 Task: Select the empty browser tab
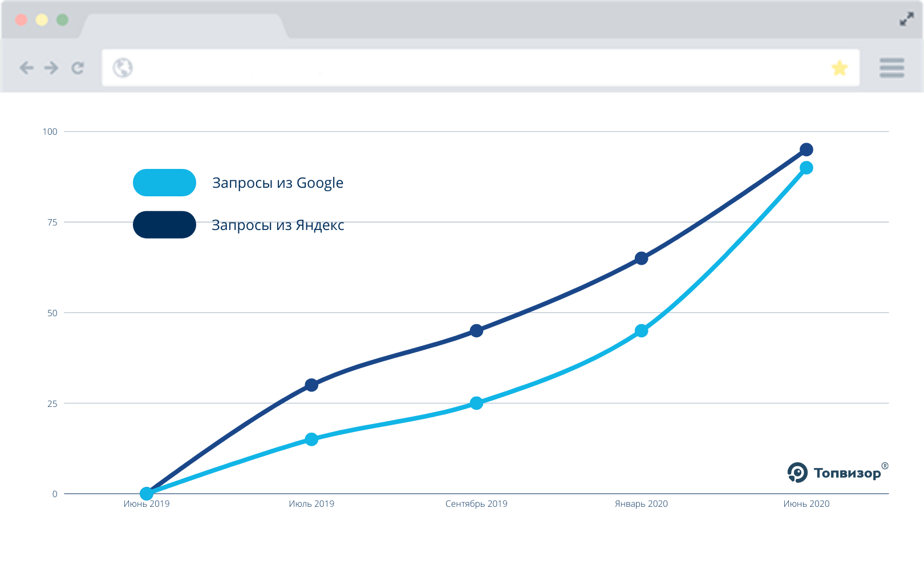click(x=184, y=26)
